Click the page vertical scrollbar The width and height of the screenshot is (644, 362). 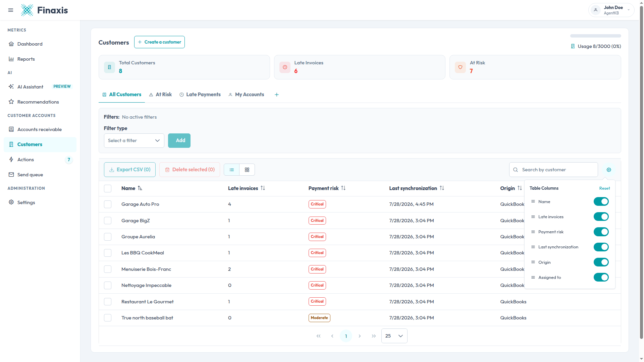(641, 173)
